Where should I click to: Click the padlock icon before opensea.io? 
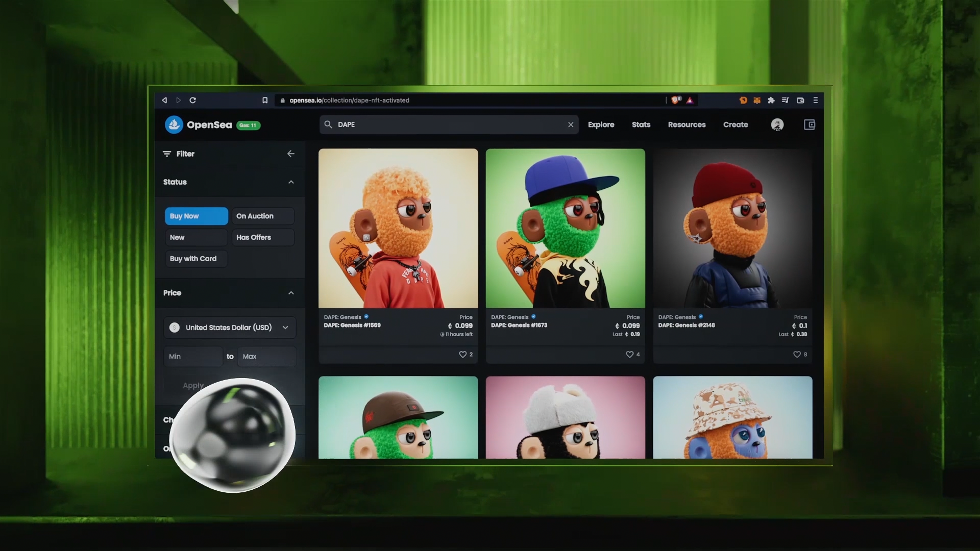[283, 101]
